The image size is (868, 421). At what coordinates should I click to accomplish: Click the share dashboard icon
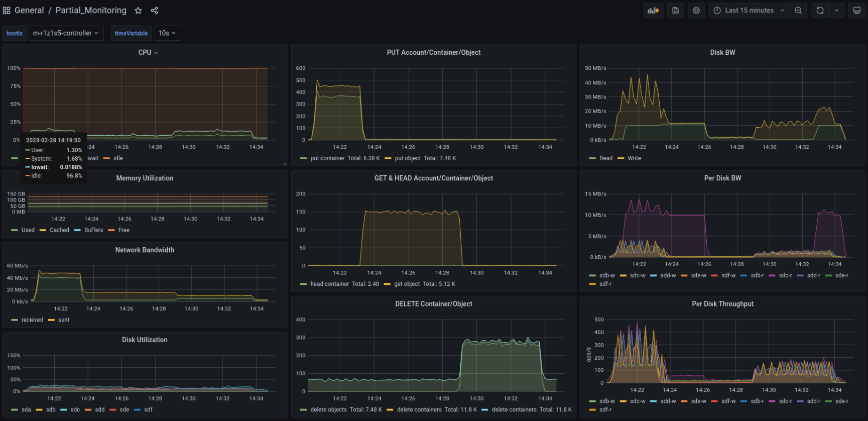(x=154, y=11)
